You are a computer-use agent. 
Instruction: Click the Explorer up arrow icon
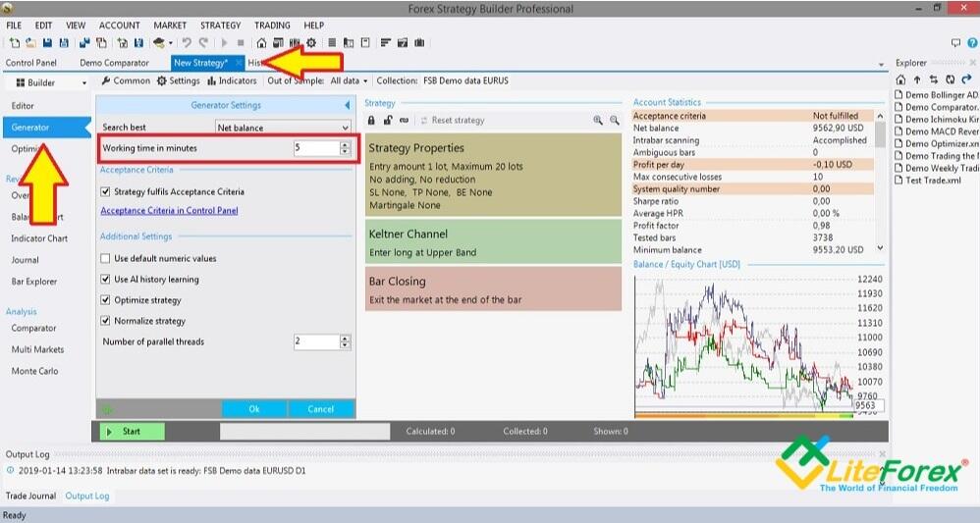917,79
